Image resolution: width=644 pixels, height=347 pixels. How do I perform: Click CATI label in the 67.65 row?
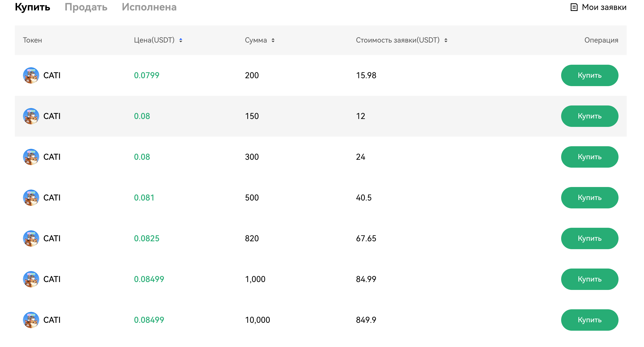tap(52, 238)
